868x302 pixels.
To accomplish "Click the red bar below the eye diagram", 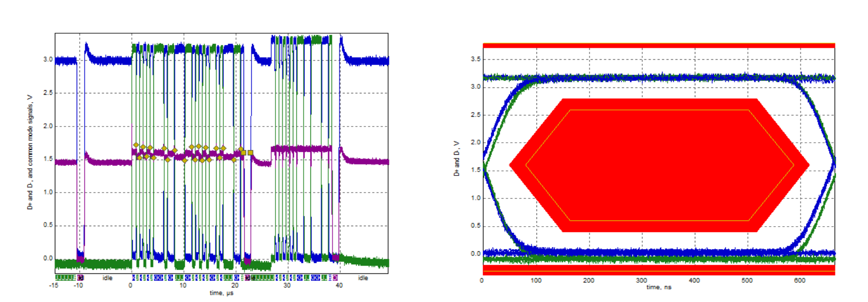I will pyautogui.click(x=659, y=269).
